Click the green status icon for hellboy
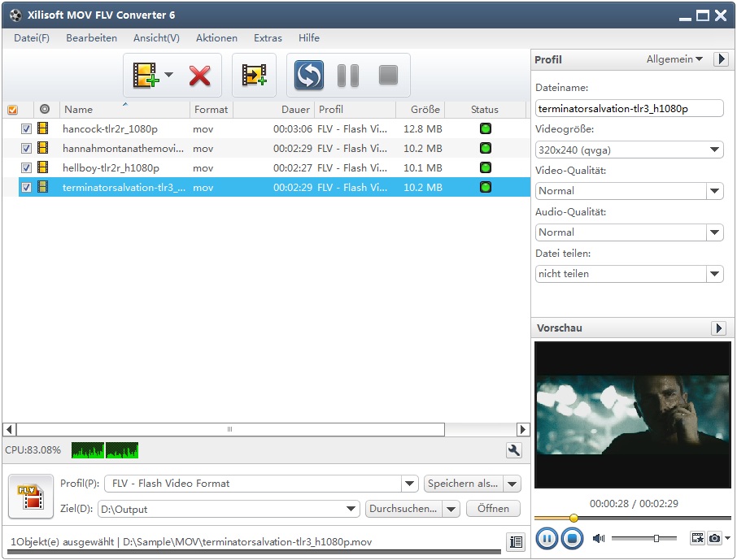The image size is (737, 560). coord(486,167)
